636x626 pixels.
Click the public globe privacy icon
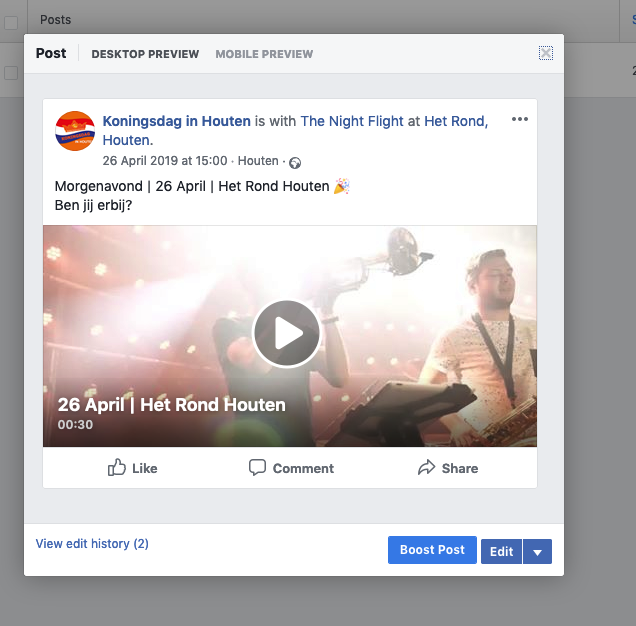click(295, 162)
